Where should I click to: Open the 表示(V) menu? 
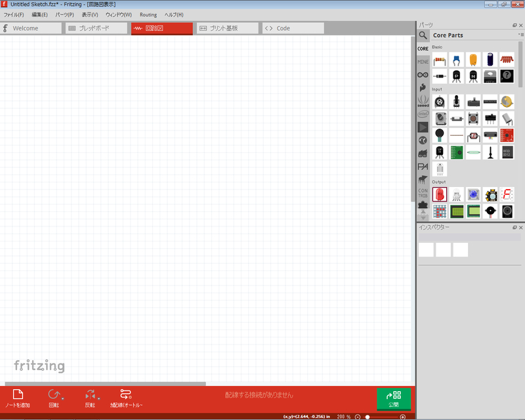(x=90, y=14)
